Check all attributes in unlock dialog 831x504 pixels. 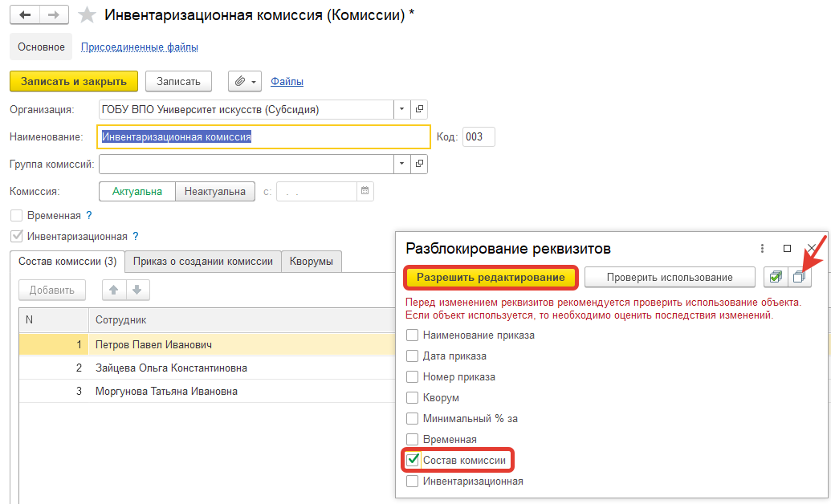776,277
